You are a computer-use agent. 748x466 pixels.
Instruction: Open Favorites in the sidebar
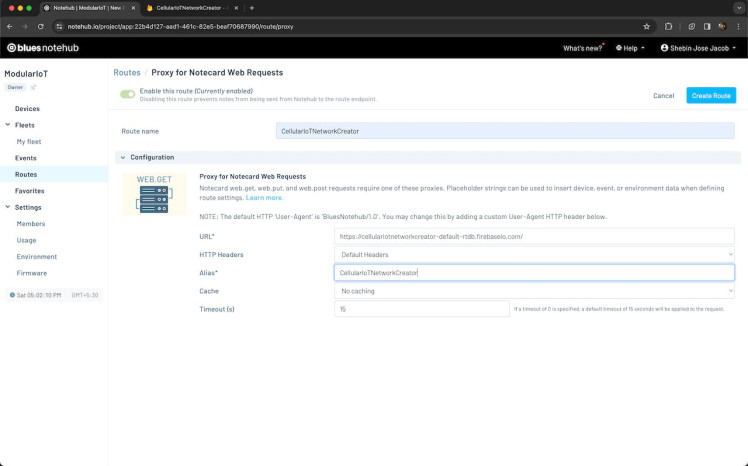pyautogui.click(x=30, y=191)
